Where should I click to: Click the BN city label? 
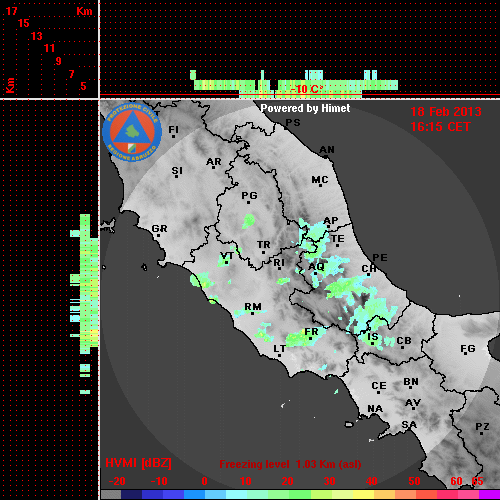point(411,382)
